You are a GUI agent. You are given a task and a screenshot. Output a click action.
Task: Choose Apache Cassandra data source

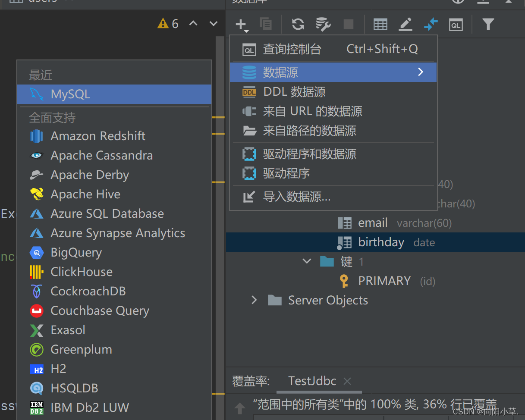pos(114,155)
